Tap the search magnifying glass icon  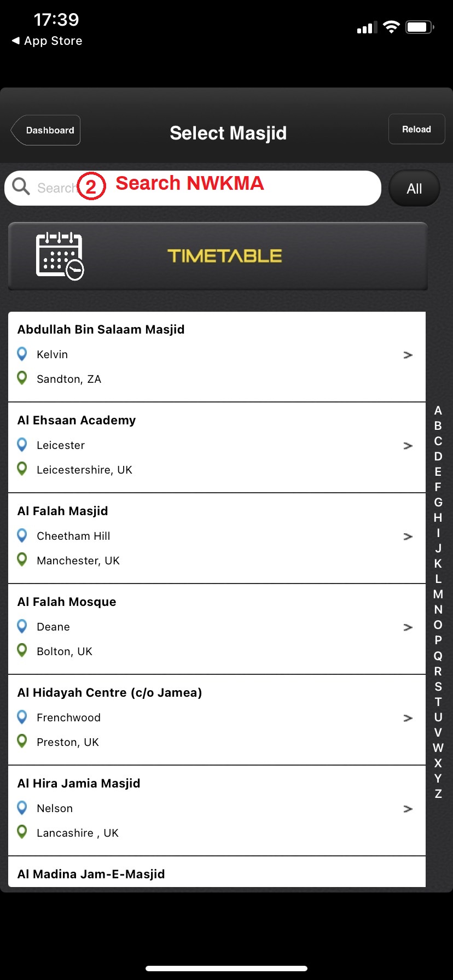point(21,186)
